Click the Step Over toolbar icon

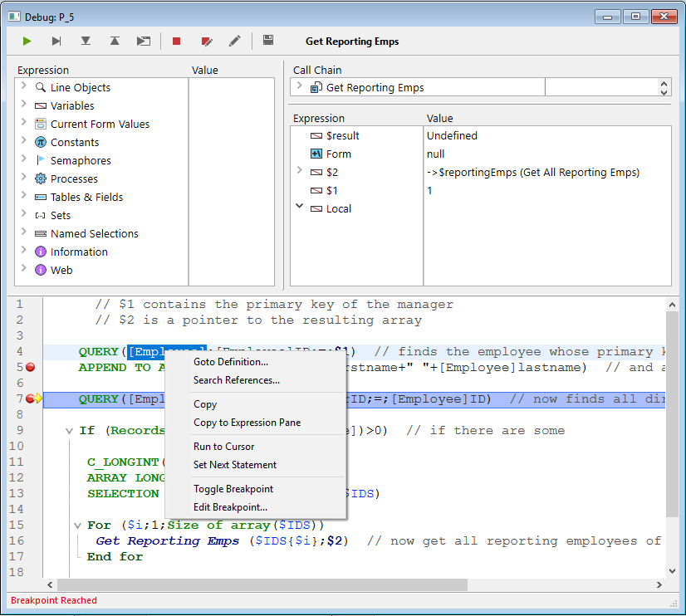[x=56, y=42]
